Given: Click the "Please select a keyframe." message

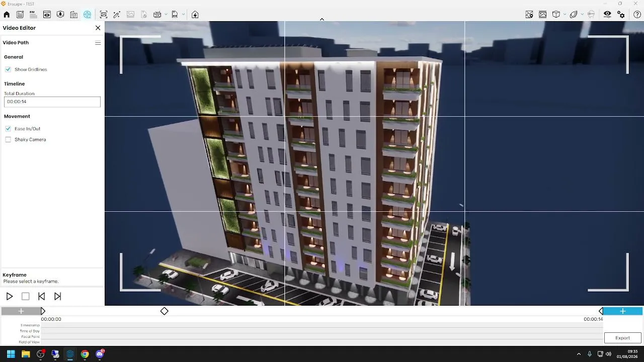Looking at the screenshot, I should (x=31, y=282).
